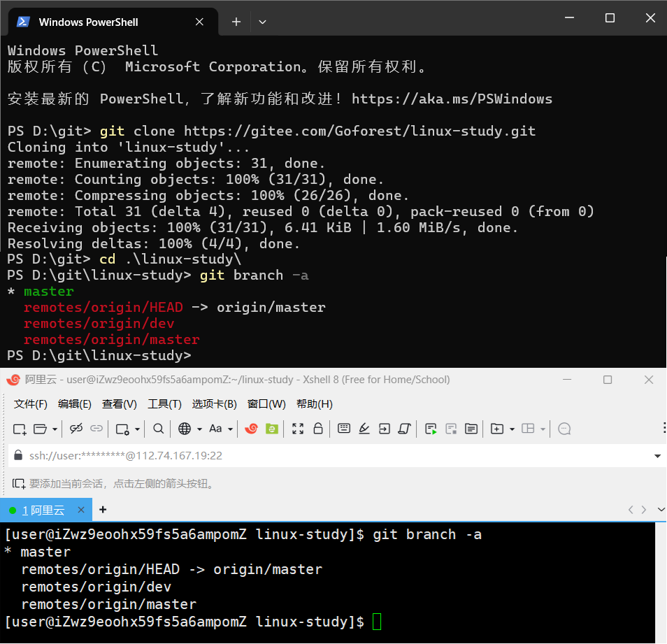Open the PowerShell new-tab profile dropdown

pos(262,22)
